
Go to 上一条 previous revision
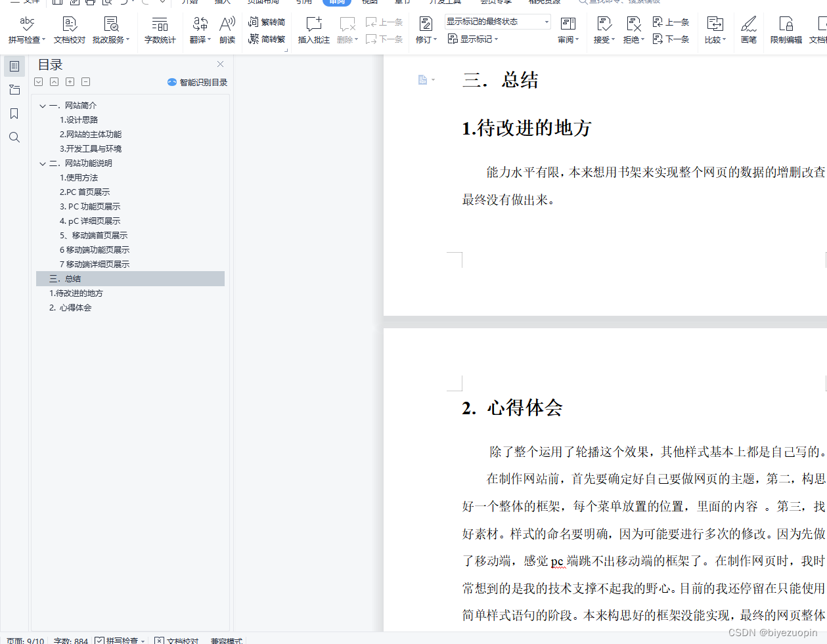[x=671, y=22]
